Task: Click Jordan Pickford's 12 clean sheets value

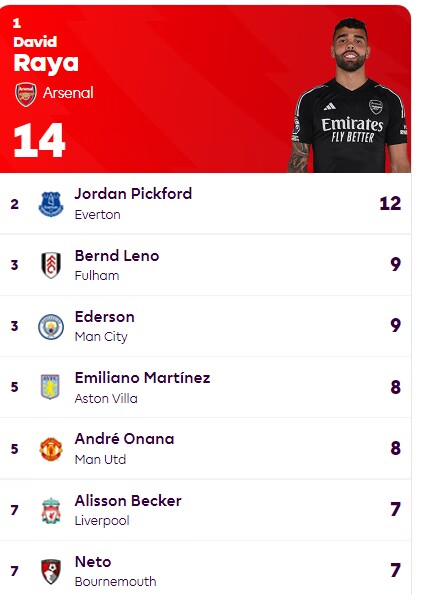Action: click(390, 204)
